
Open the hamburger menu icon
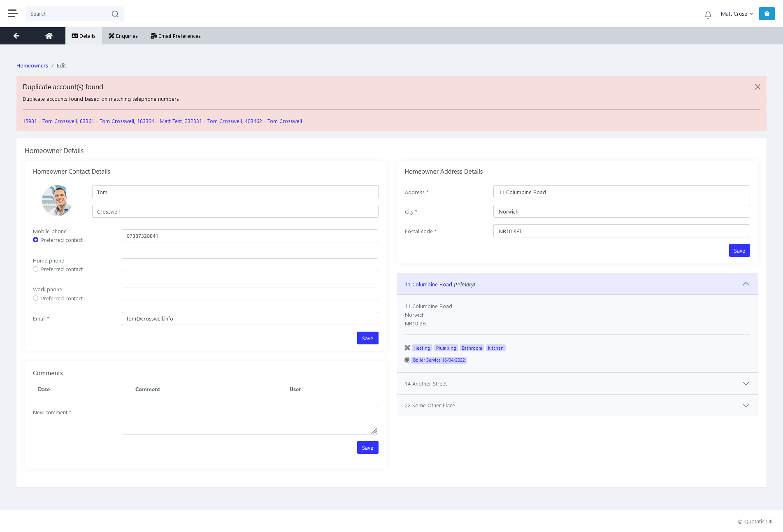pos(13,14)
